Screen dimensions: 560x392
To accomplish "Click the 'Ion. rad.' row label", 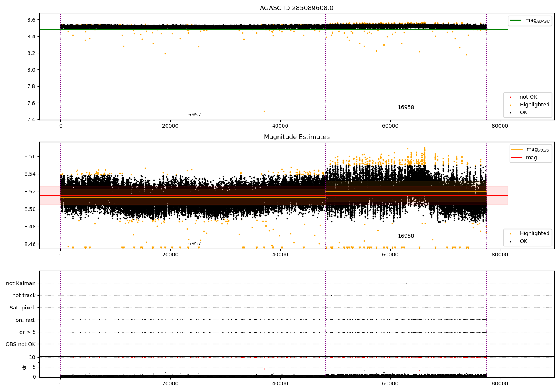I will (25, 320).
